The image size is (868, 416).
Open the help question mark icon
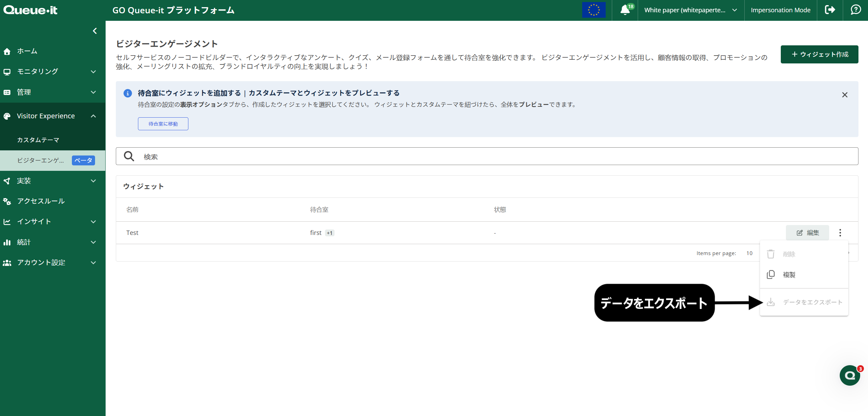[855, 10]
